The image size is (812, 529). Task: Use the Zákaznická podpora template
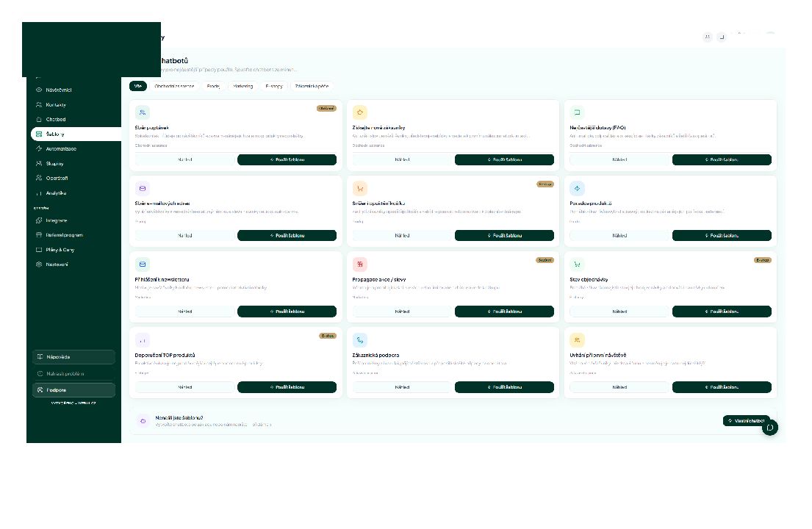coord(504,387)
